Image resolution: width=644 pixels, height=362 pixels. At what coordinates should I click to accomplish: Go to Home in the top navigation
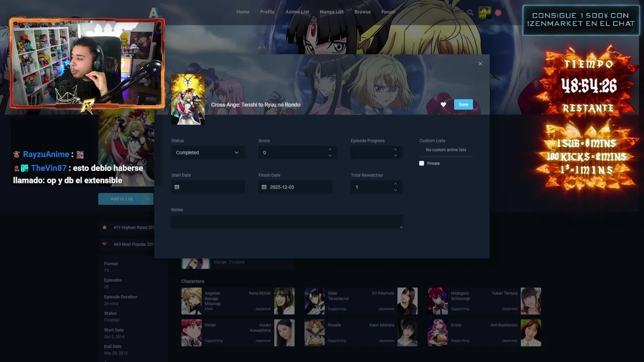pos(243,12)
